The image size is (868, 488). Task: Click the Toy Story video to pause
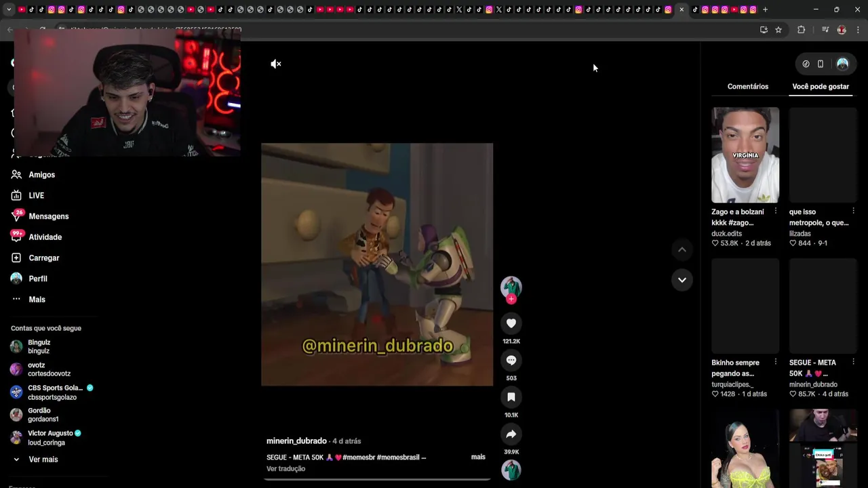[x=377, y=264]
